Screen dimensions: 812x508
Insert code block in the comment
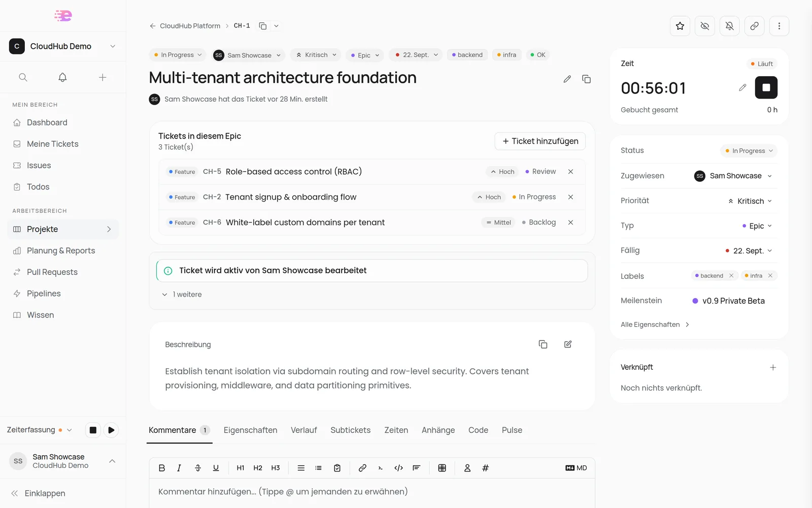tap(398, 468)
